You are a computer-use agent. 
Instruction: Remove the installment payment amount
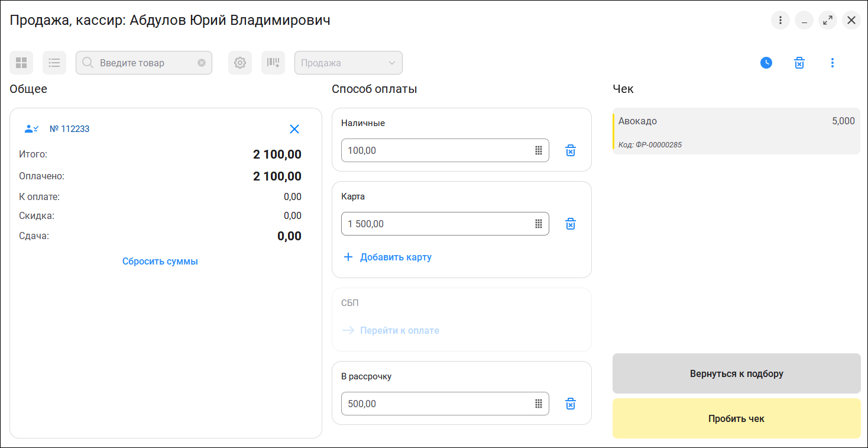pyautogui.click(x=571, y=404)
